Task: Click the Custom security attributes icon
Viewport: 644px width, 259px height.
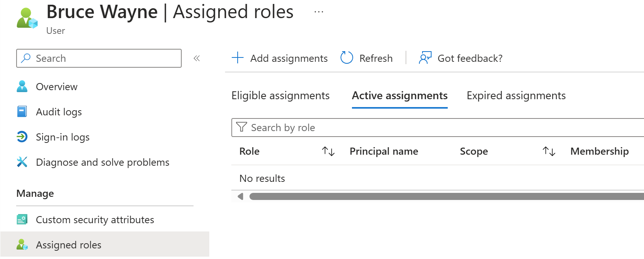Action: [x=22, y=220]
